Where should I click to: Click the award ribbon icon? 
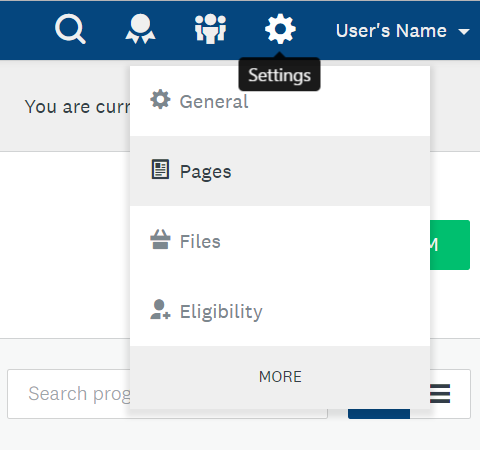140,29
